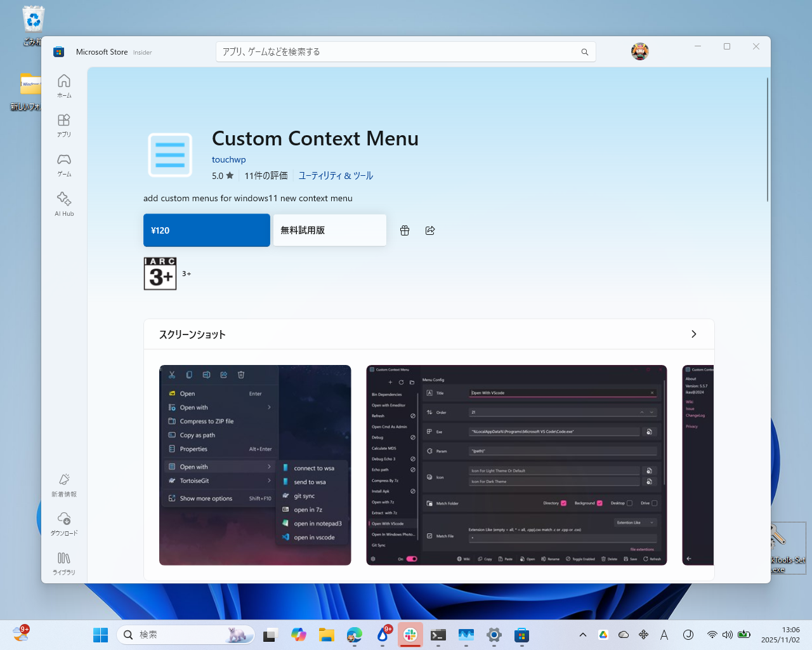Click the Microsoft Store taskbar icon
Viewport: 812px width, 650px height.
522,635
